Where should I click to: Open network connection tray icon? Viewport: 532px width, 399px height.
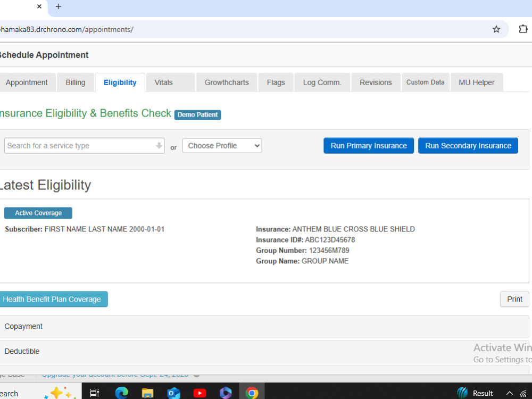(523, 394)
